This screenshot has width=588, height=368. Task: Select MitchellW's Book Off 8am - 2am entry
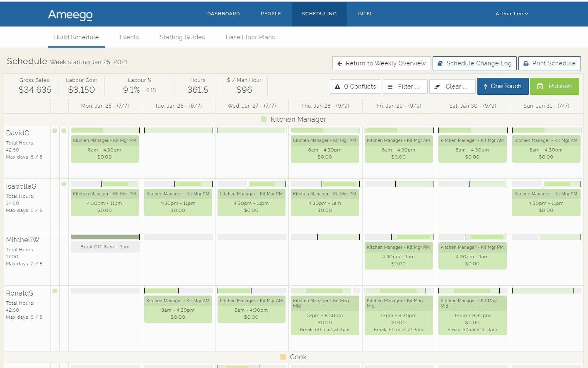pyautogui.click(x=105, y=247)
